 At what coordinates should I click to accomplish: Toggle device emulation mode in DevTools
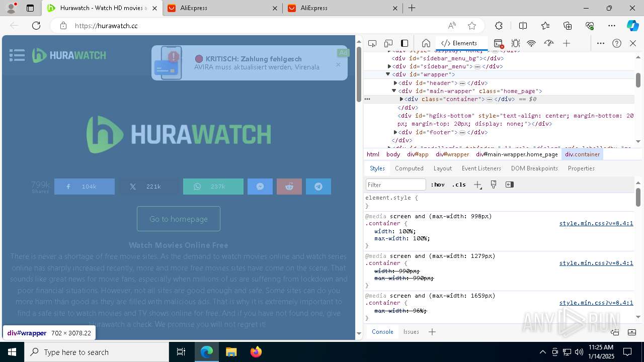point(388,43)
